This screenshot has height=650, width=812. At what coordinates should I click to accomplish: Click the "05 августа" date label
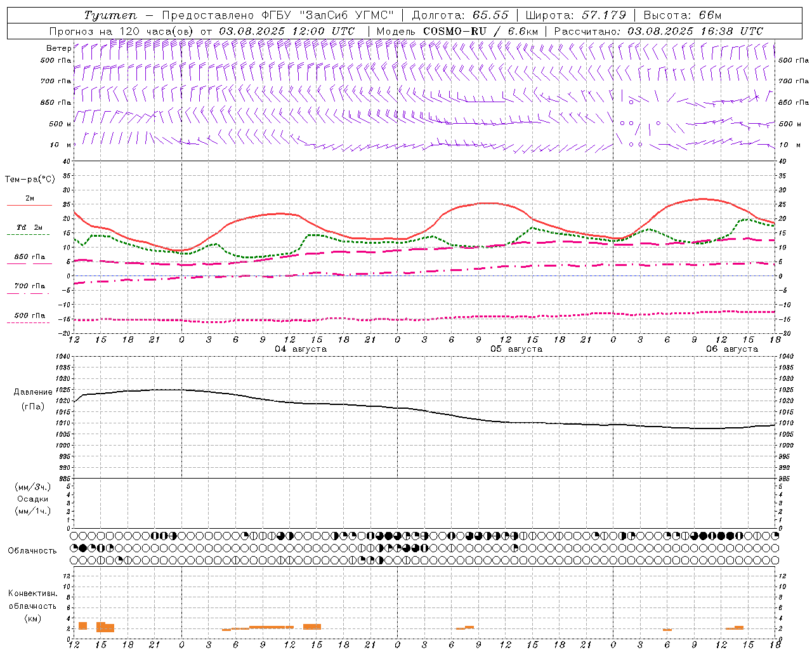click(516, 349)
